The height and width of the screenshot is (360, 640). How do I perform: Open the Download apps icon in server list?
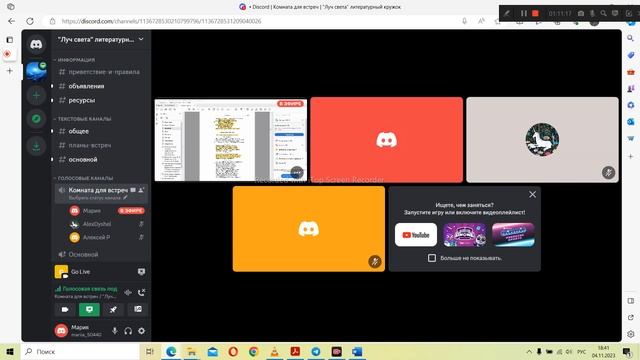36,146
